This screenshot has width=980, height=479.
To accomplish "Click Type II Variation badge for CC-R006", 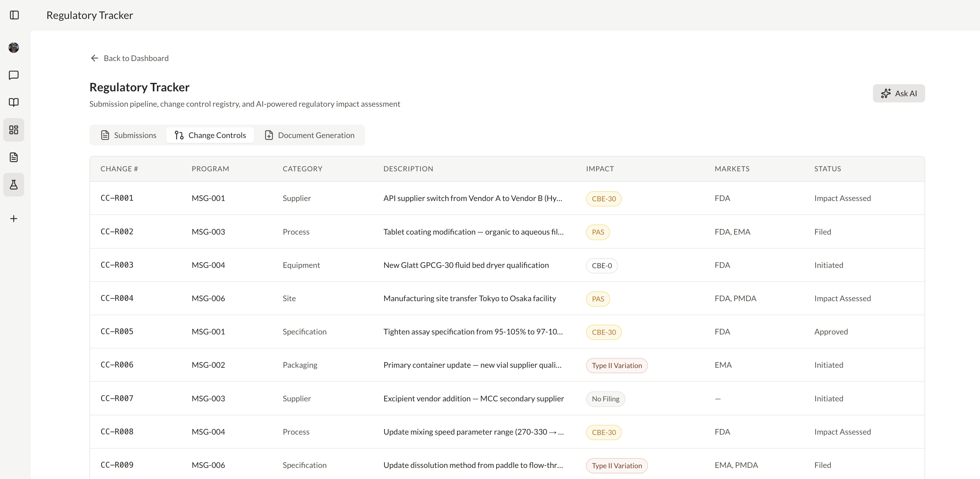I will 617,366.
